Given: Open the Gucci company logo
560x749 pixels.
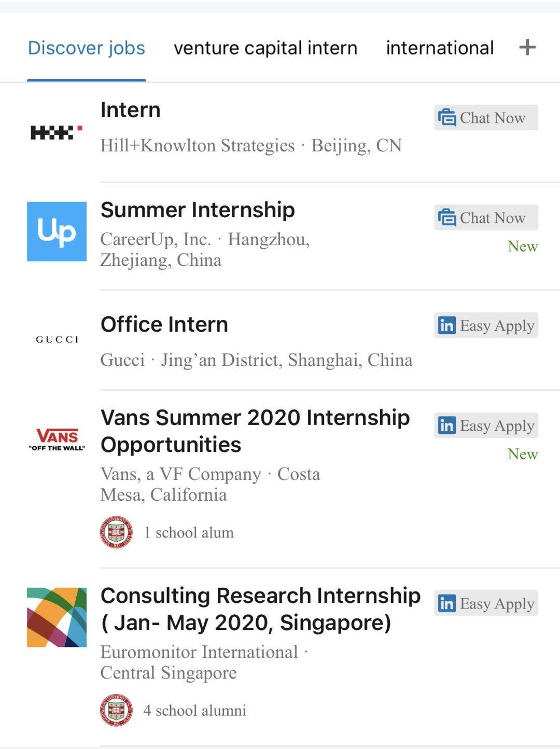Looking at the screenshot, I should point(57,340).
